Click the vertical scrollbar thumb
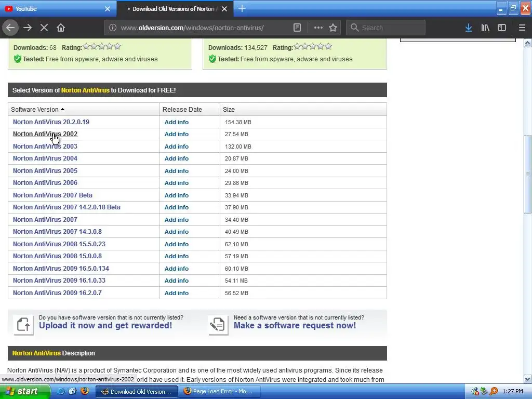 [x=528, y=174]
